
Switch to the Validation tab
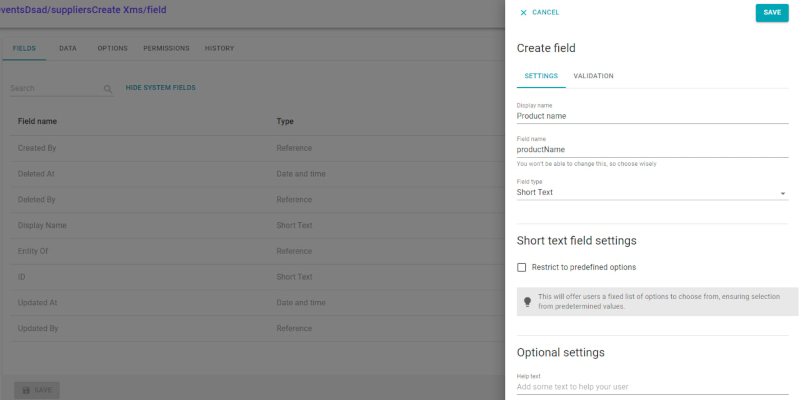(x=593, y=76)
